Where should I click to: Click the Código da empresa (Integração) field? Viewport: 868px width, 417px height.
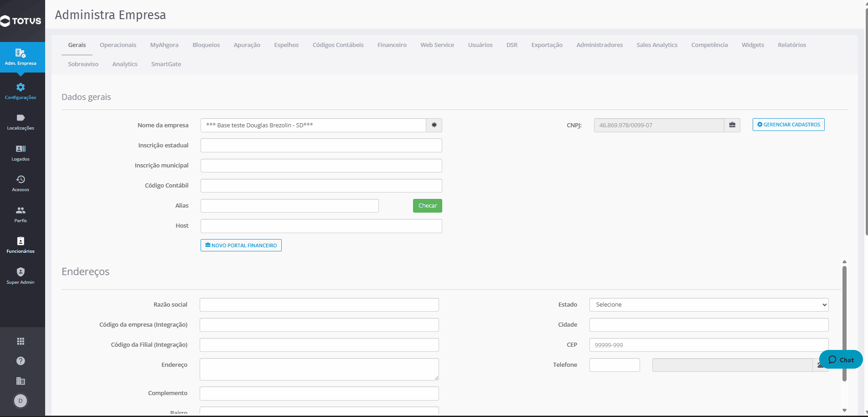pyautogui.click(x=319, y=325)
